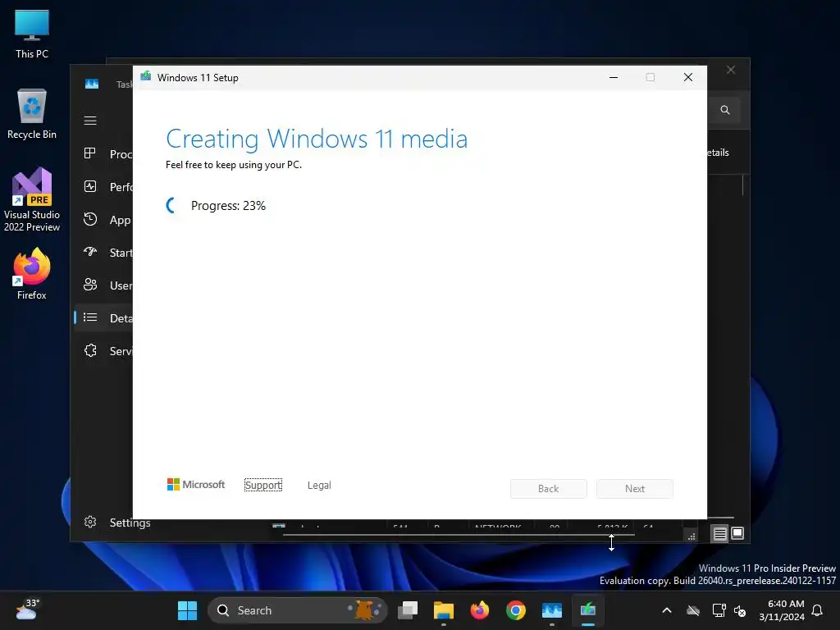Click the OneDrive tray icon
This screenshot has width=840, height=630.
click(693, 610)
